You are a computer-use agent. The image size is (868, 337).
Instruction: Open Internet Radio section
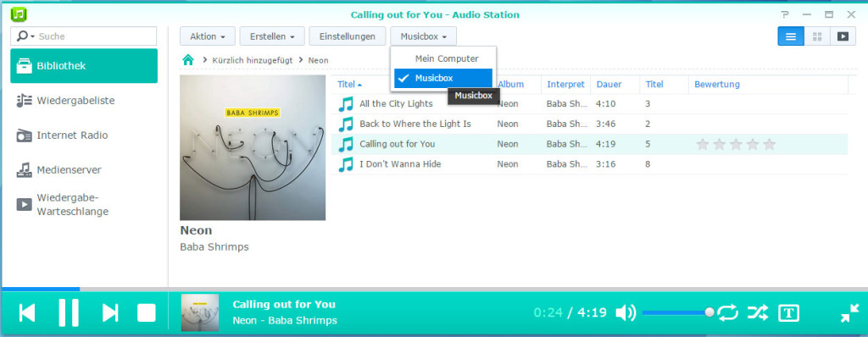tap(84, 135)
